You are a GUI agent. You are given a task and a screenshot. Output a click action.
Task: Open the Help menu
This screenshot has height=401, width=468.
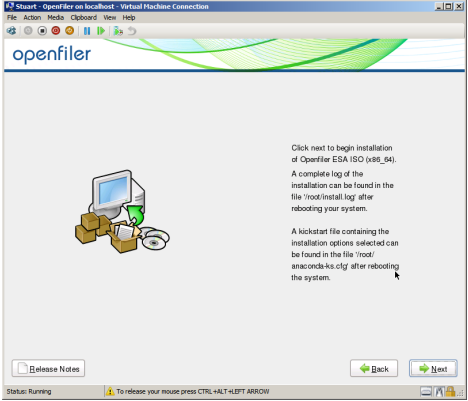[129, 18]
